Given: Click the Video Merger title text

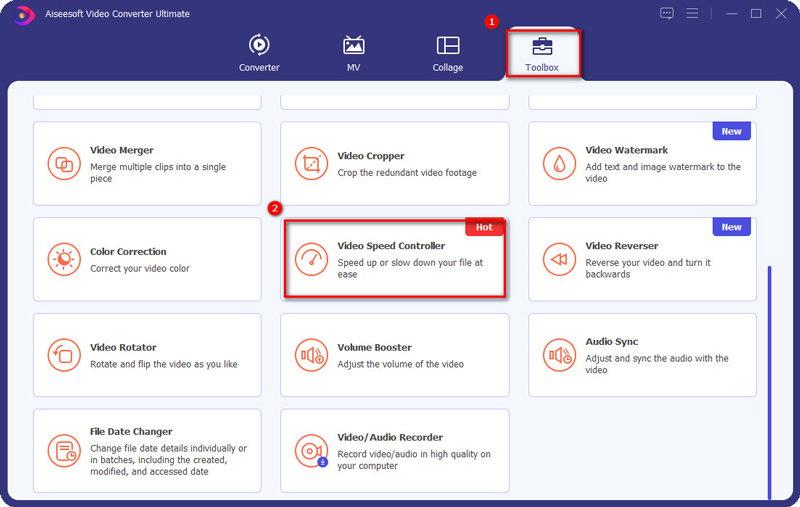Looking at the screenshot, I should pyautogui.click(x=122, y=151).
